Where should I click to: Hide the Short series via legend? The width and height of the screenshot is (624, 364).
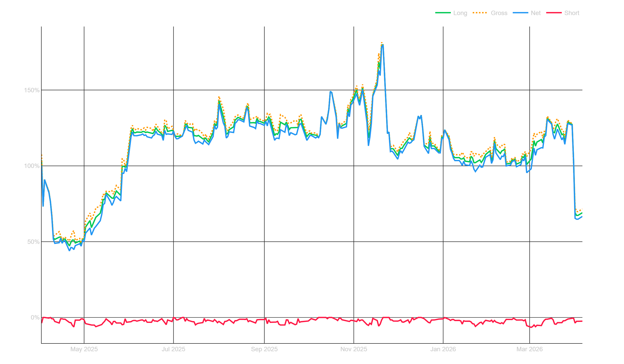point(571,13)
